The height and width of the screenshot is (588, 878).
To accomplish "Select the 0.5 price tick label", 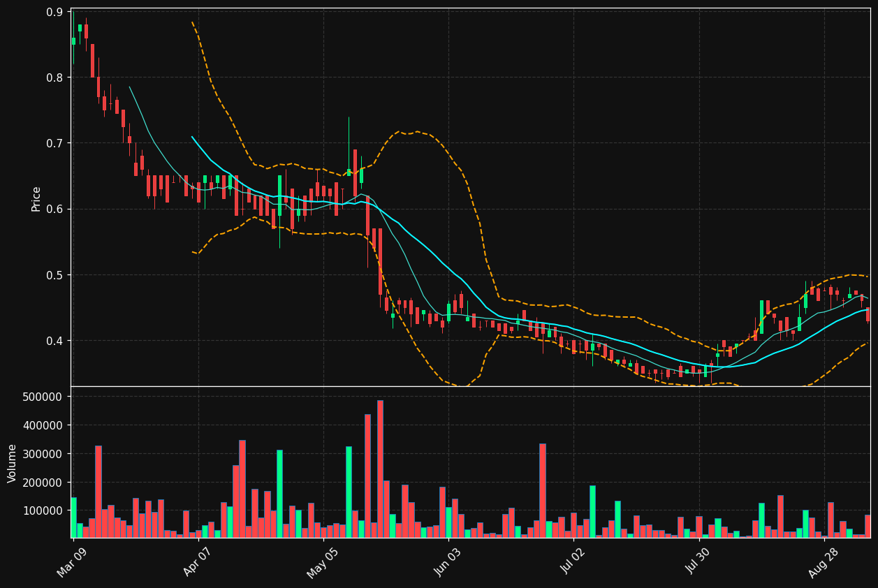I will click(54, 275).
